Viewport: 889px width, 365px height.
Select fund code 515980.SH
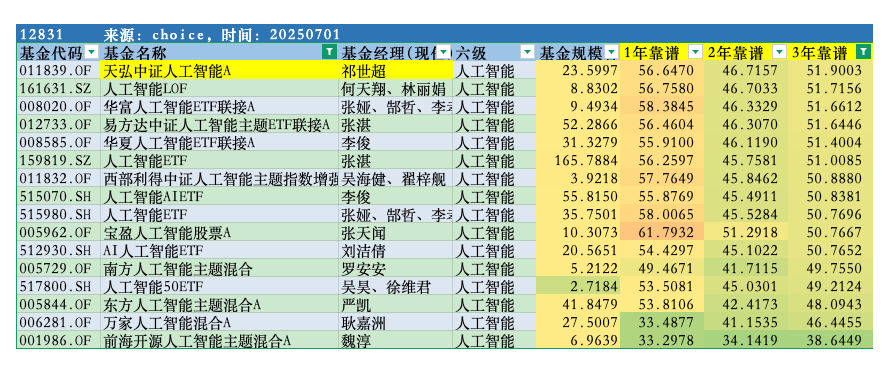pyautogui.click(x=59, y=214)
